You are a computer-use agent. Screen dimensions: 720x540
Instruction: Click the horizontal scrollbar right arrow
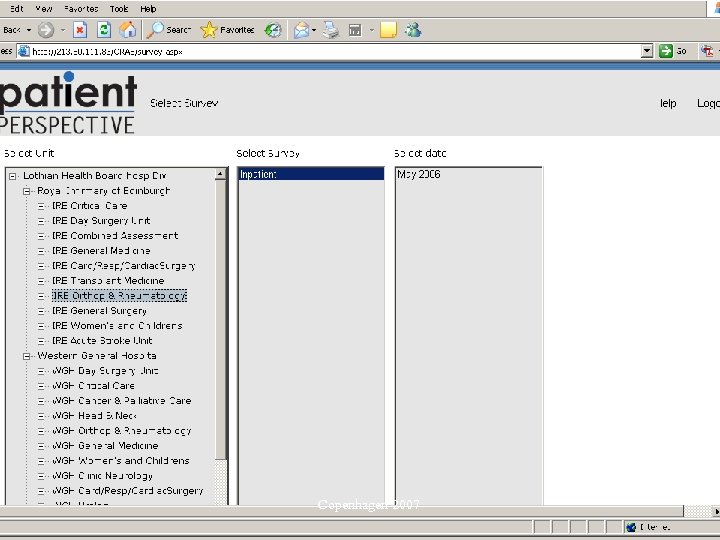click(x=715, y=511)
